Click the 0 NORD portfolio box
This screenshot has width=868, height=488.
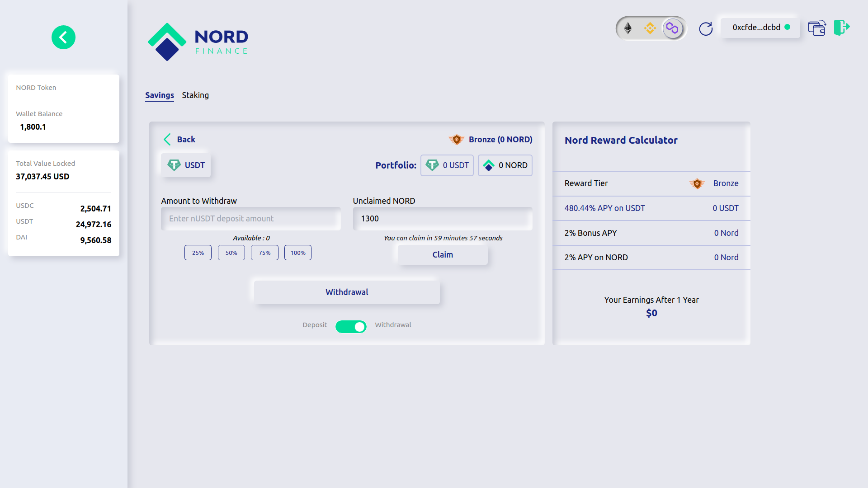[x=505, y=165]
